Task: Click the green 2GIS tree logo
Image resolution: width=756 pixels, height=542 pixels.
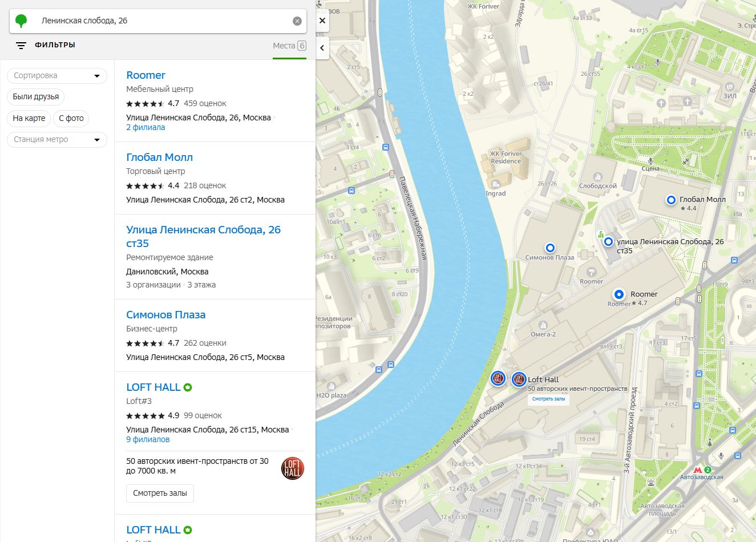Action: click(x=21, y=21)
